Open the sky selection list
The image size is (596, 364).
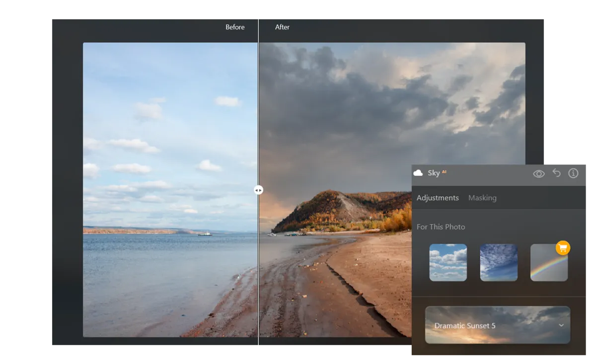point(497,325)
